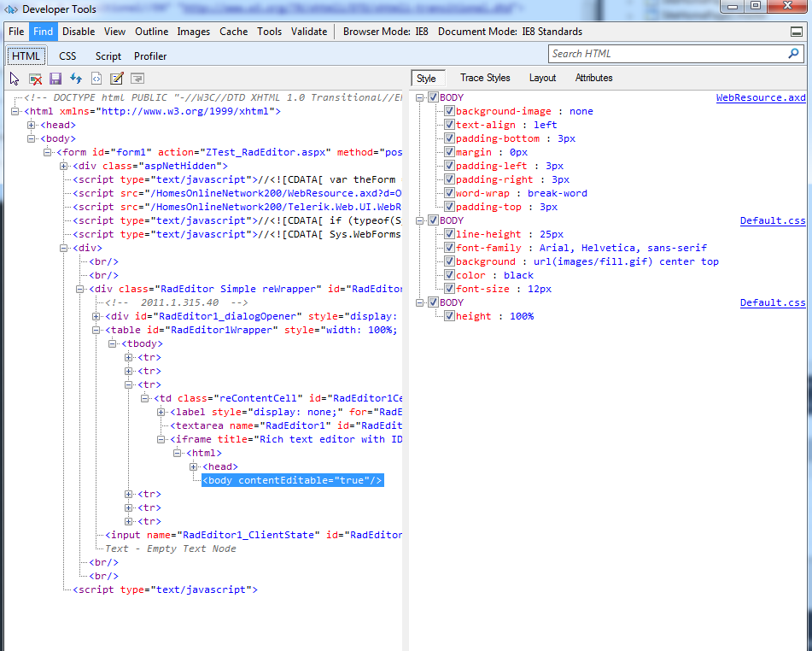Disable the font-family style checkbox

point(449,248)
